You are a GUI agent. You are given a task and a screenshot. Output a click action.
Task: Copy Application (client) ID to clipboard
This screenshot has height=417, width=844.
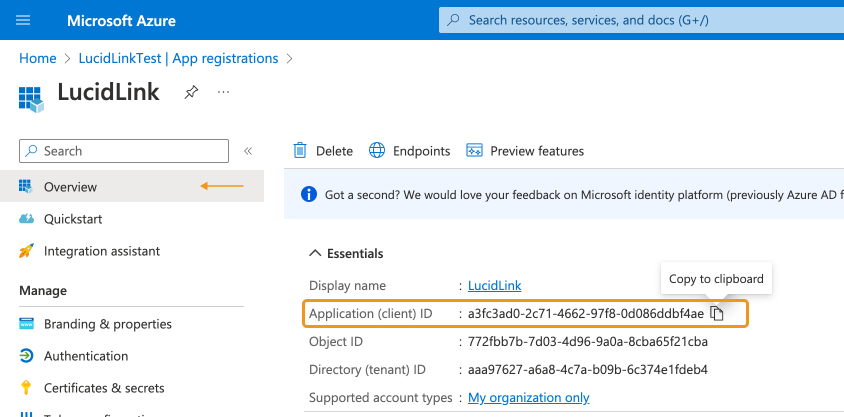716,313
